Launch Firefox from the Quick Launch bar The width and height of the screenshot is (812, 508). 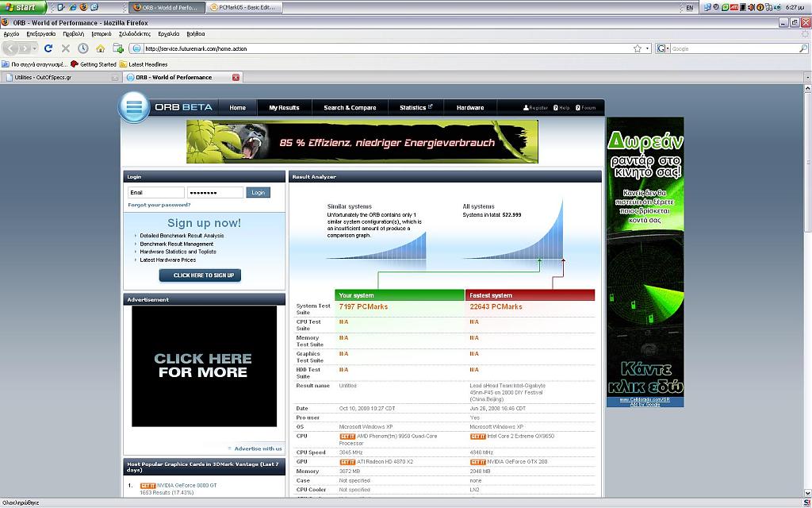click(x=82, y=7)
